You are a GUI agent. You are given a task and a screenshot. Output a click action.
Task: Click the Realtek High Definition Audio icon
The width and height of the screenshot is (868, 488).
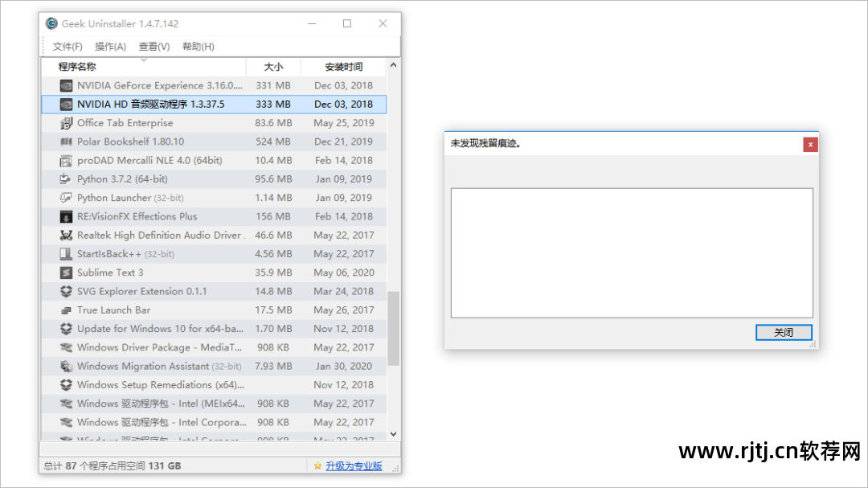tap(66, 236)
